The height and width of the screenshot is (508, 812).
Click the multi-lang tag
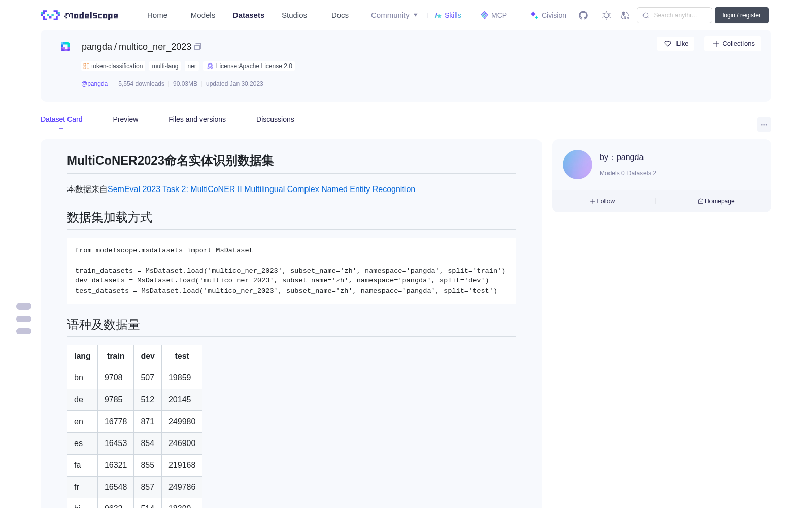click(x=165, y=66)
